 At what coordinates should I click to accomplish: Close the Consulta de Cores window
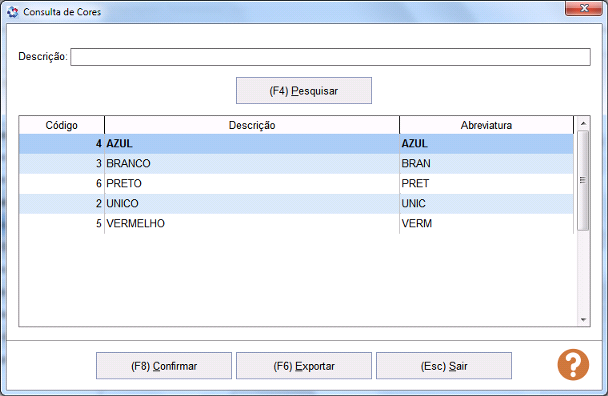click(584, 8)
